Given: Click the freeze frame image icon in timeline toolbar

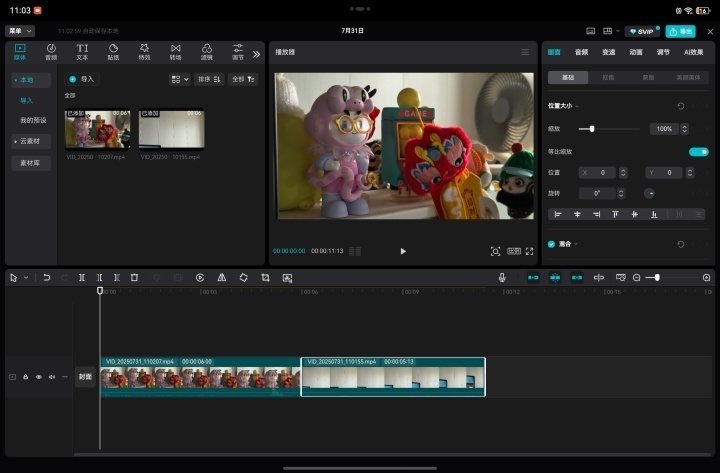Looking at the screenshot, I should pos(287,278).
